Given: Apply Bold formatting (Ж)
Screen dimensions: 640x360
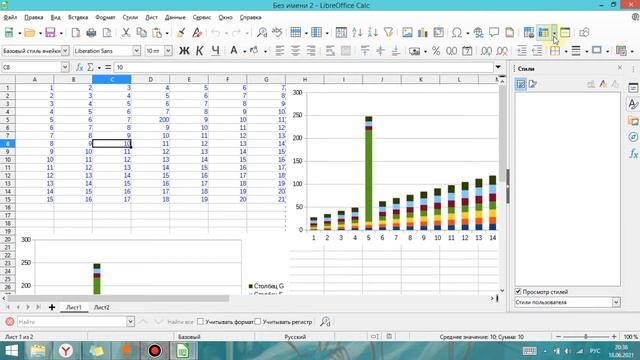Looking at the screenshot, I should [184, 51].
